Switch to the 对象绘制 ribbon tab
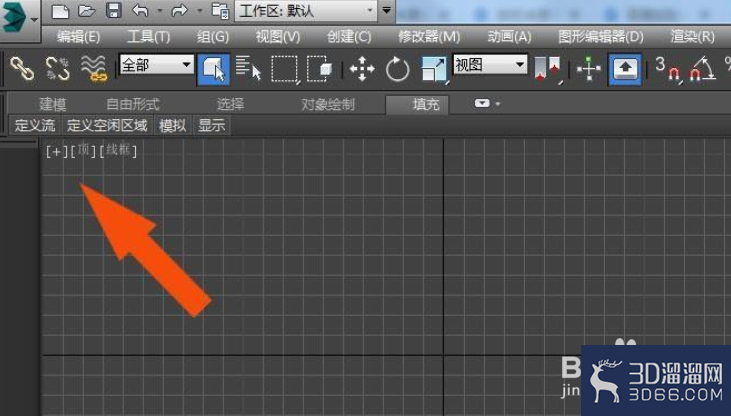Image resolution: width=731 pixels, height=416 pixels. tap(328, 104)
